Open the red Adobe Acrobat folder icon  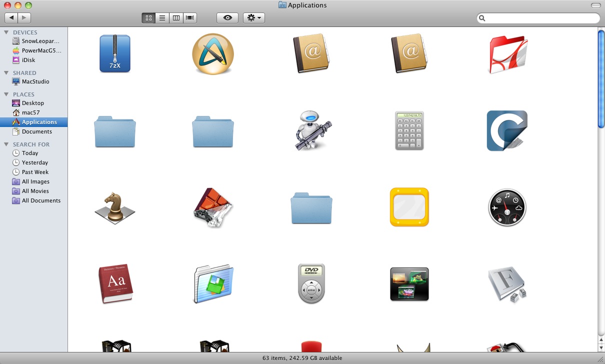pos(507,54)
